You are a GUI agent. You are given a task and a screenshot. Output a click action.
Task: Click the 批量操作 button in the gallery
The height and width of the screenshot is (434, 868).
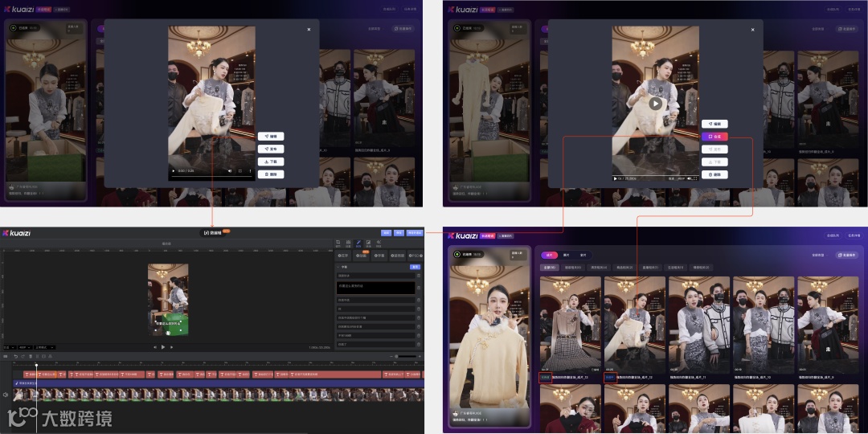[x=847, y=256]
